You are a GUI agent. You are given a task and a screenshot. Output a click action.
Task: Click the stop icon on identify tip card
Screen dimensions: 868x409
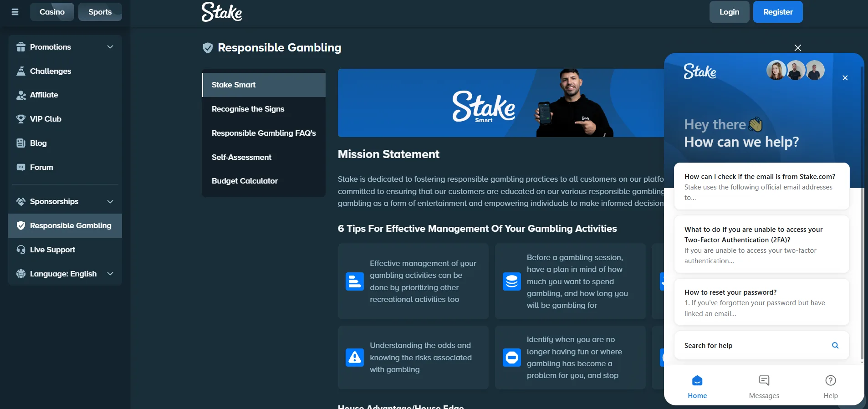(x=512, y=358)
